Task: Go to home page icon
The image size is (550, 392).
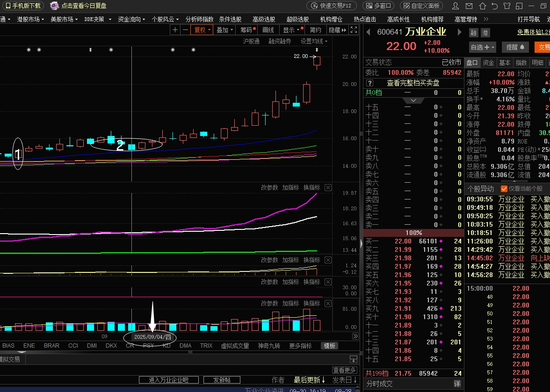Action: (483, 6)
